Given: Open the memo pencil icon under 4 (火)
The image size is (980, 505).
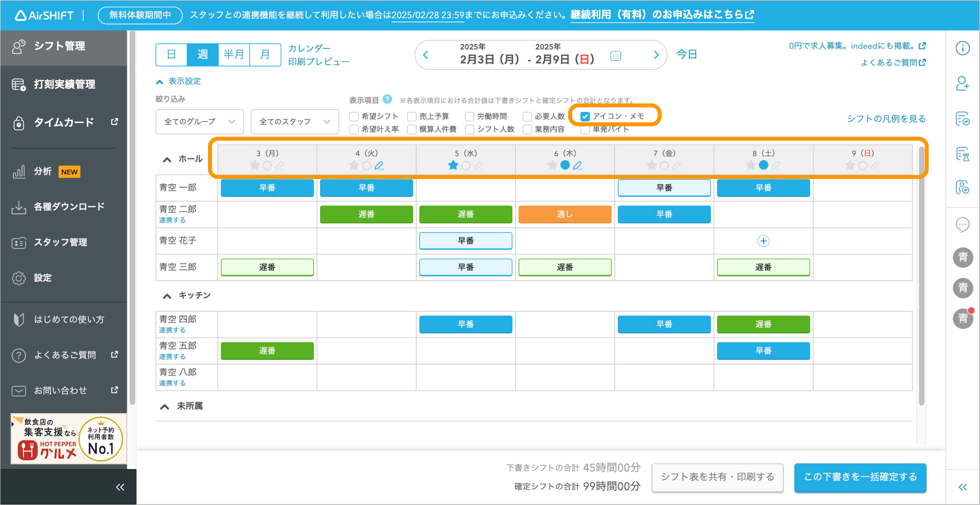Looking at the screenshot, I should [379, 166].
